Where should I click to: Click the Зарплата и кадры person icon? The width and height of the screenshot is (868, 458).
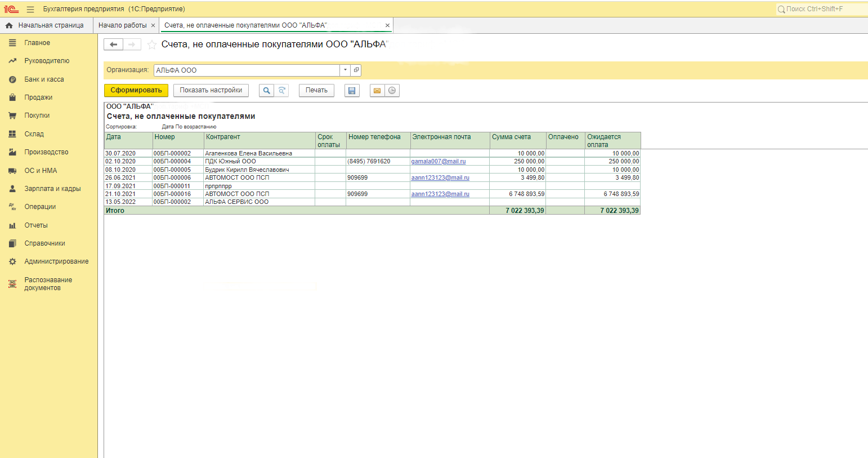point(12,189)
